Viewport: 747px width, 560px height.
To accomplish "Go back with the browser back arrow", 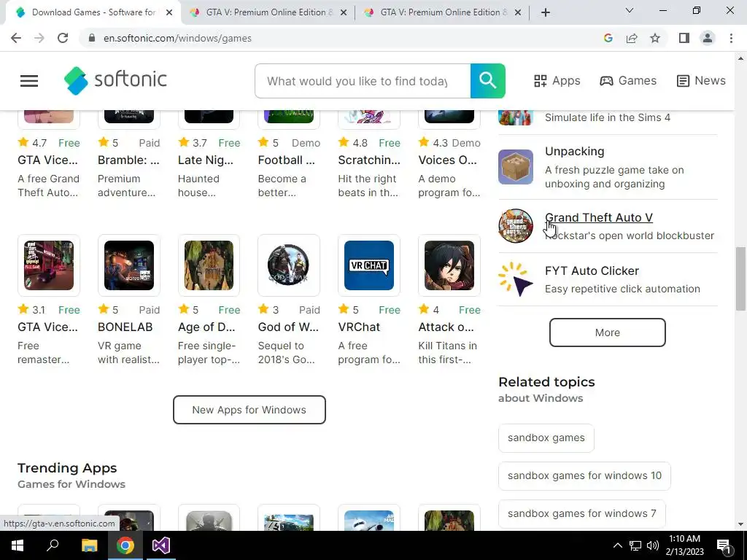I will 16,38.
